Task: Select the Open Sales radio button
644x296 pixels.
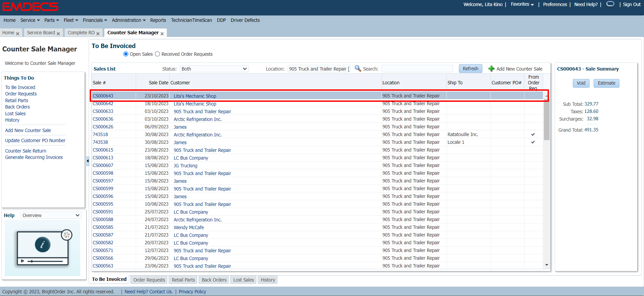Action: point(126,54)
